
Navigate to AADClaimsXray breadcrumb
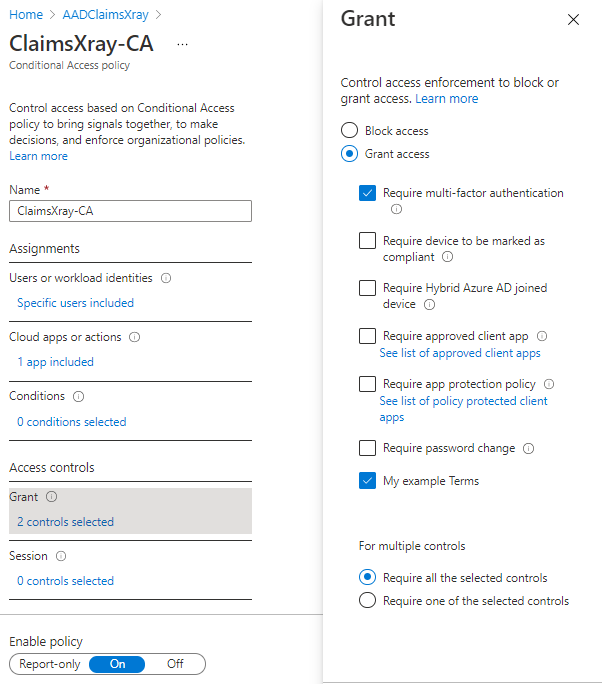tap(105, 15)
